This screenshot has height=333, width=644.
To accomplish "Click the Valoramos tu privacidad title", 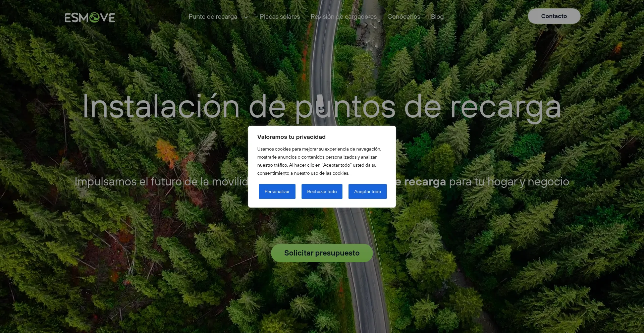I will 291,137.
